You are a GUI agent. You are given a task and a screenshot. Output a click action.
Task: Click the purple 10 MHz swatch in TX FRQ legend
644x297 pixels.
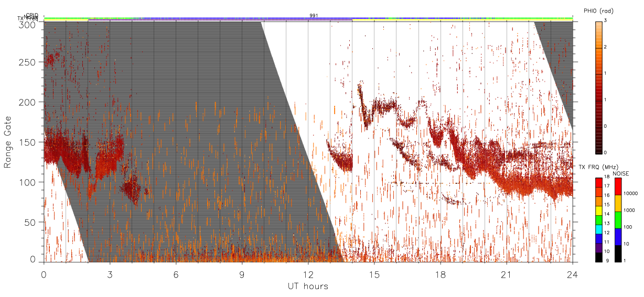point(598,248)
